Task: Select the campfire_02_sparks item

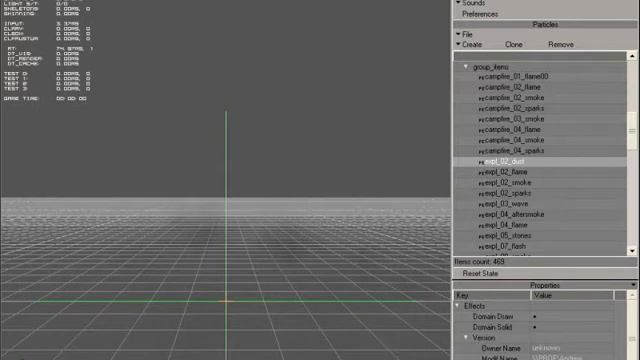Action: (514, 108)
